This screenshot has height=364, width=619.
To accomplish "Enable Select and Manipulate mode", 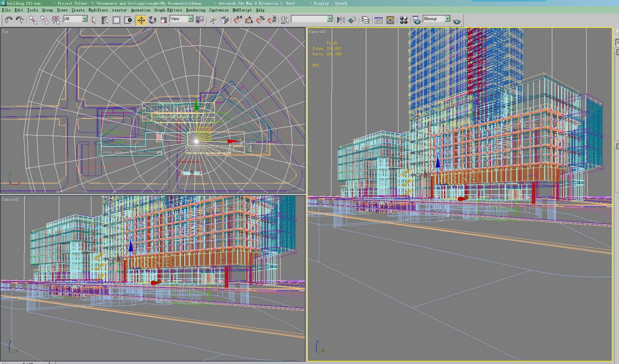I will [213, 20].
